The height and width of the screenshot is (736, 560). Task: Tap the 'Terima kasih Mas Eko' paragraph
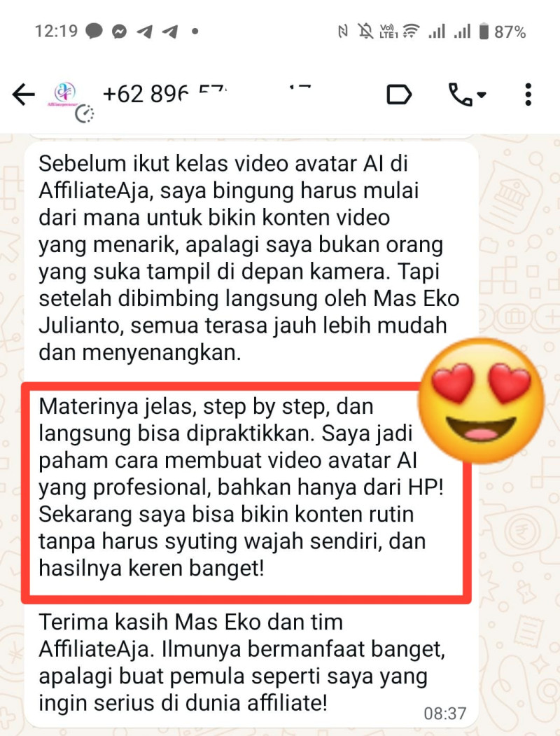(241, 662)
